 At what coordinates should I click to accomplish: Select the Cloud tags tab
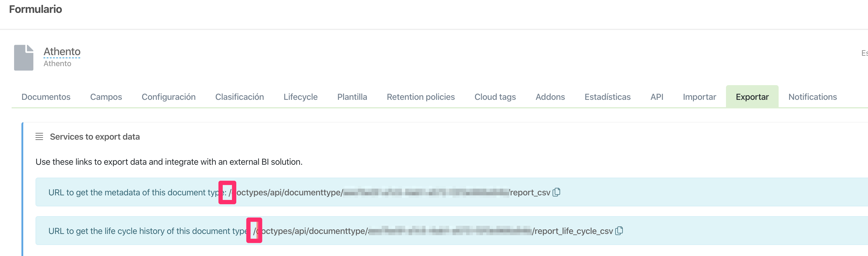(495, 97)
